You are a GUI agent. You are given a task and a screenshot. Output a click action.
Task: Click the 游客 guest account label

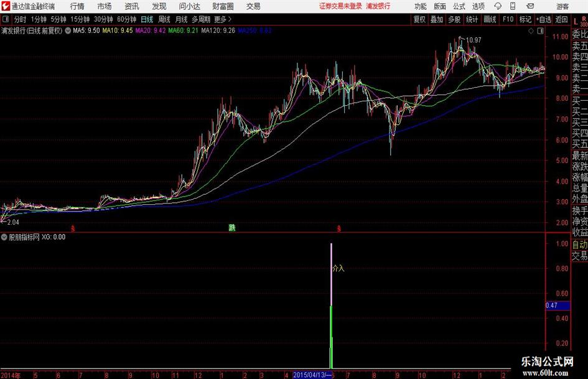[x=562, y=6]
